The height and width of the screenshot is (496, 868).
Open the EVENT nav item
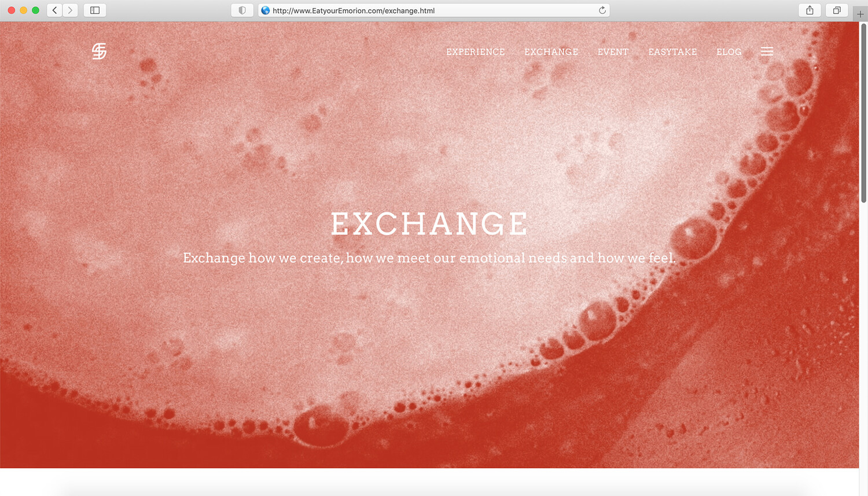click(613, 52)
